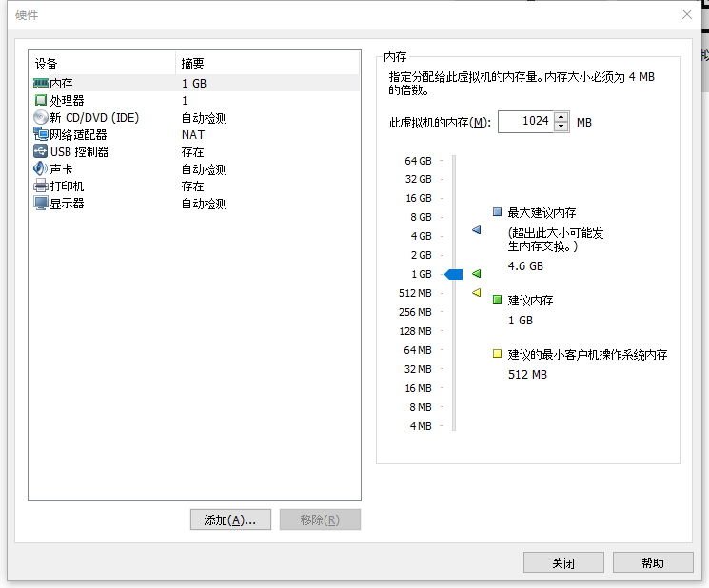Screen dimensions: 709x588
Task: Click the 显示器 monitor icon
Action: point(41,203)
